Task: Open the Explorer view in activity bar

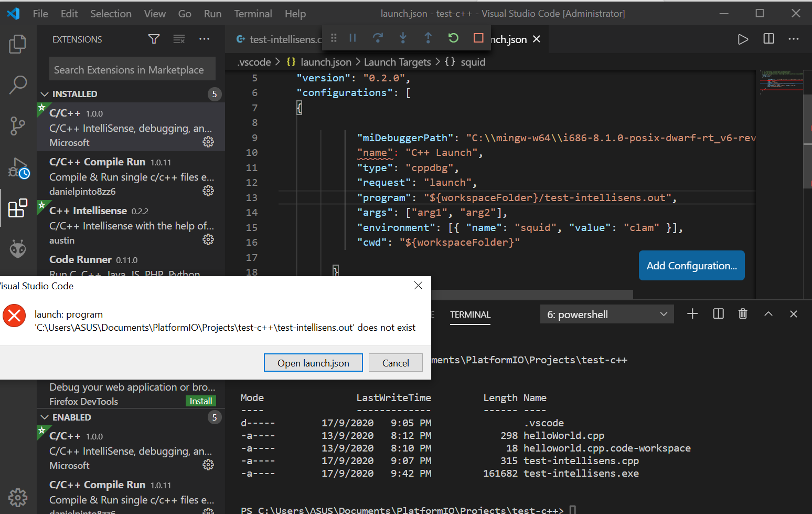Action: (17, 44)
